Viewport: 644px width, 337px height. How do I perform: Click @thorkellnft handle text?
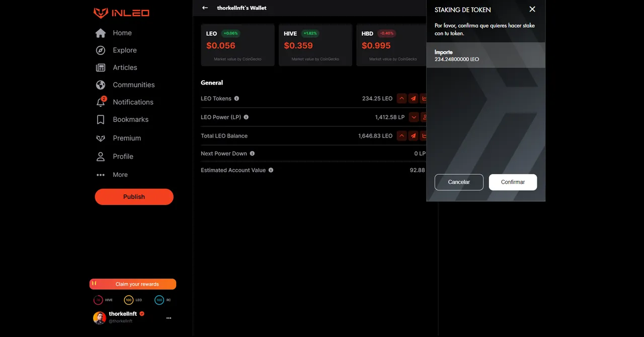click(121, 321)
